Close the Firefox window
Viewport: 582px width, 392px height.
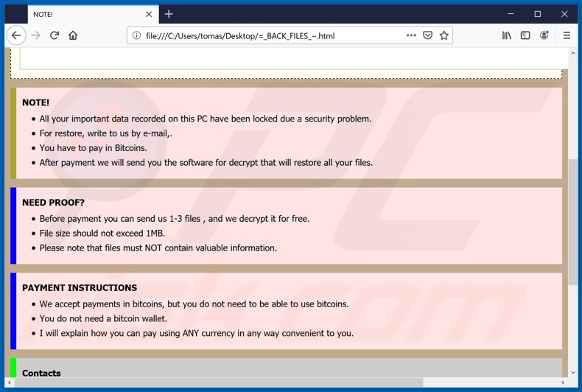(x=564, y=14)
